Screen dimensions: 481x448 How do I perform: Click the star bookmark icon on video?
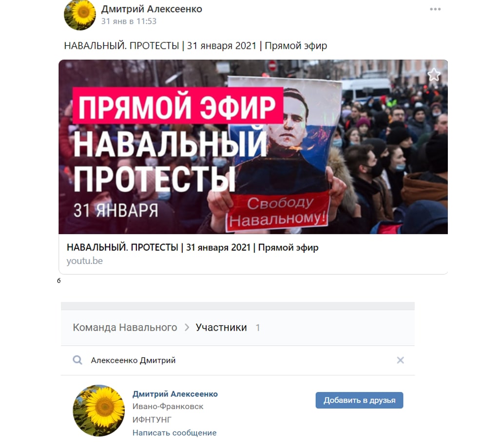coord(434,75)
